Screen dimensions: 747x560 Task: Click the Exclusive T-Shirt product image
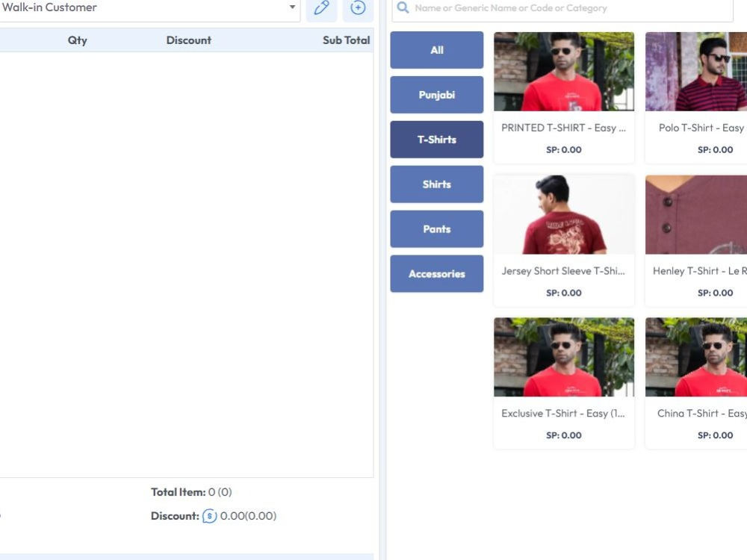(564, 357)
